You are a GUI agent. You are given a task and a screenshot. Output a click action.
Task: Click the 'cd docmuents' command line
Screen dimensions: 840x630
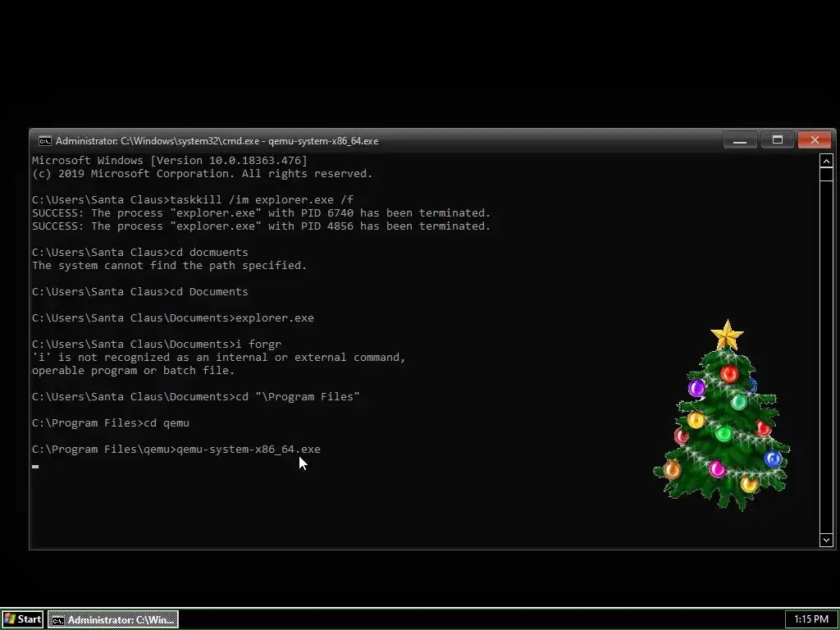[140, 253]
